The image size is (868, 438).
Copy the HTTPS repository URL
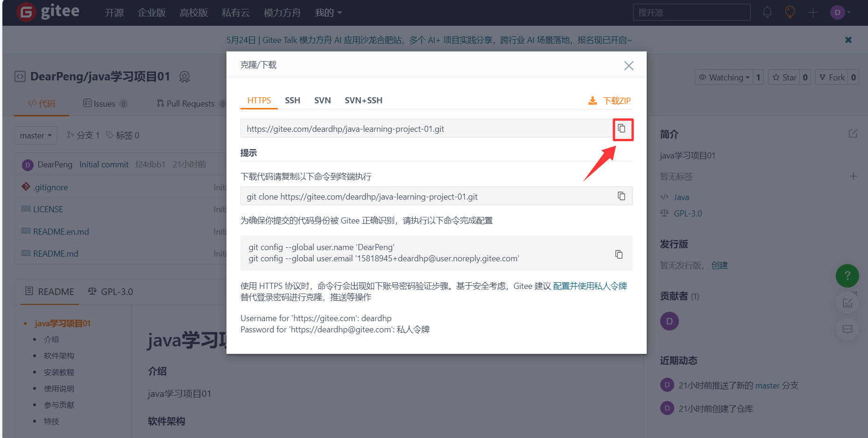click(x=621, y=128)
